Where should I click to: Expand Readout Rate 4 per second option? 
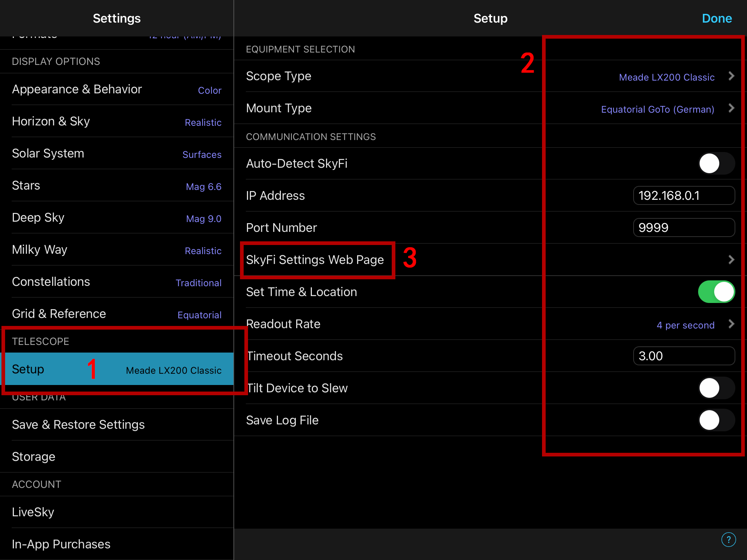click(685, 325)
